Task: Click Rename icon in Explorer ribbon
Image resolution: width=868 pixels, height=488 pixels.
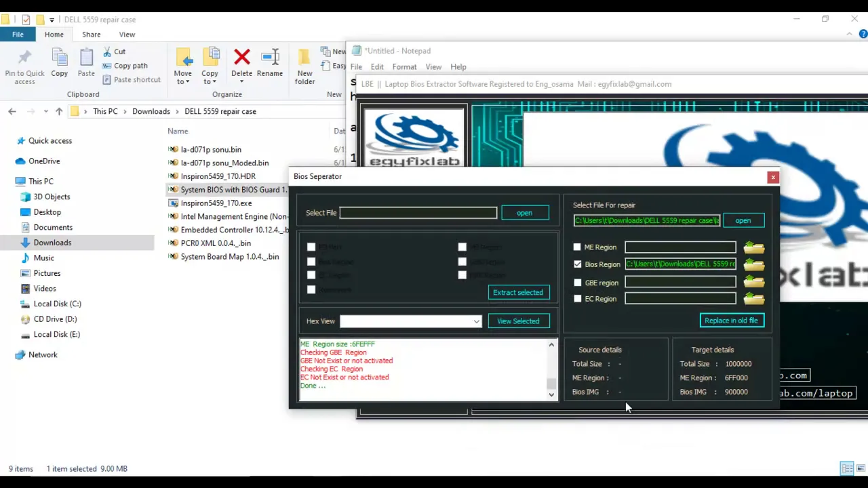Action: click(270, 57)
